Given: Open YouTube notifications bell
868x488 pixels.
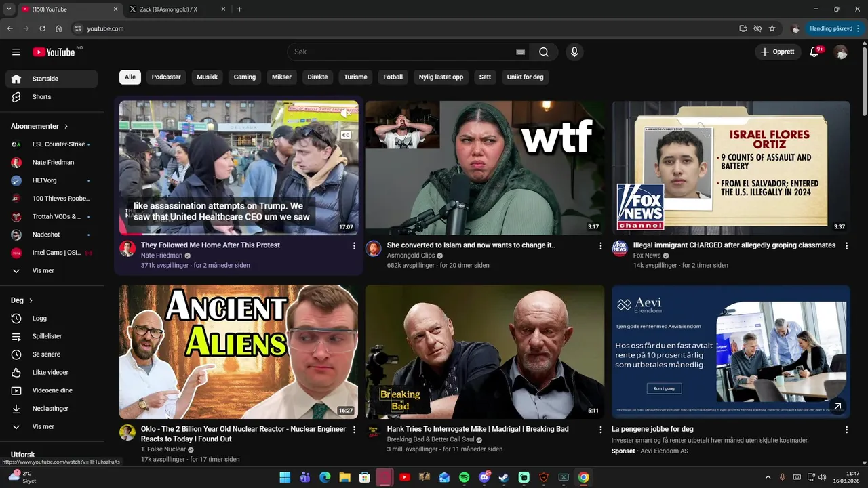Looking at the screenshot, I should click(815, 52).
